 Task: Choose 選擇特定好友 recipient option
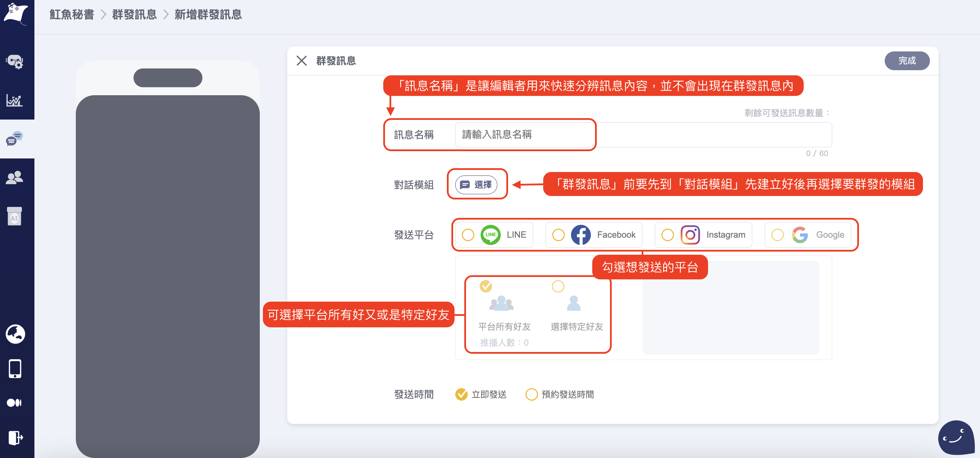(558, 286)
